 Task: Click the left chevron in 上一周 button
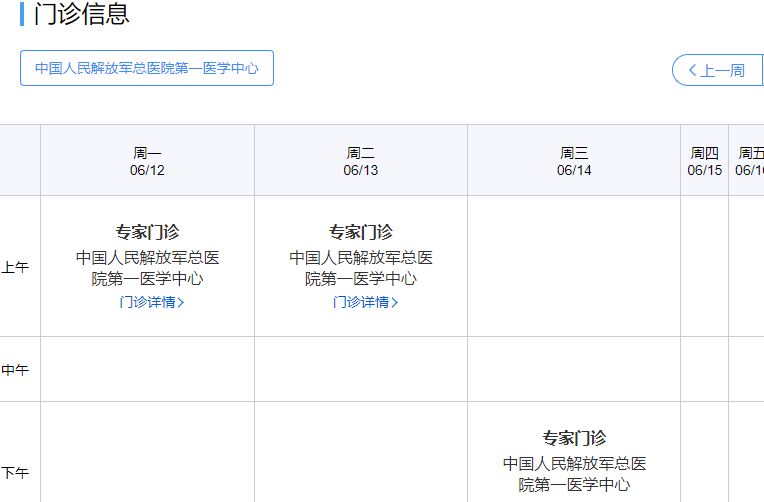point(692,70)
